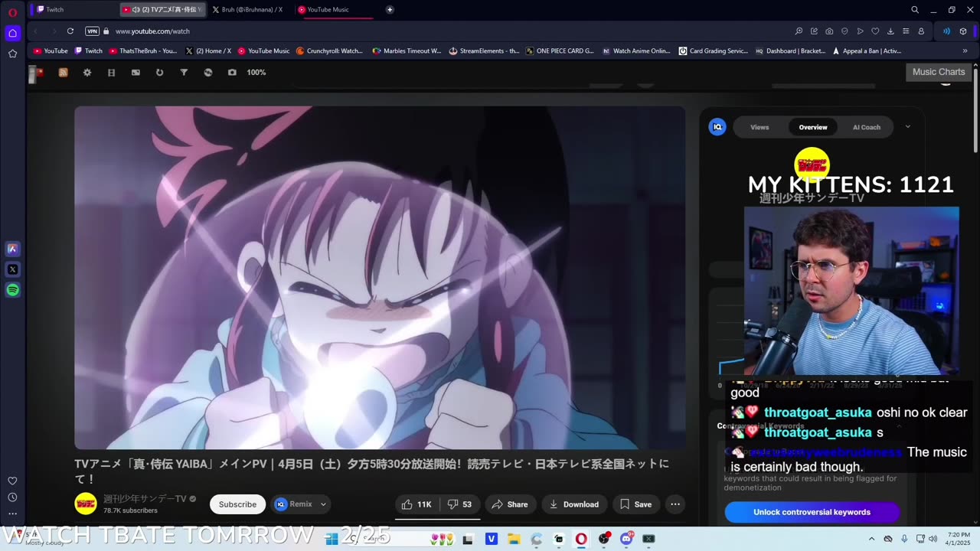Image resolution: width=980 pixels, height=551 pixels.
Task: Click the funnel filter icon
Action: [184, 73]
